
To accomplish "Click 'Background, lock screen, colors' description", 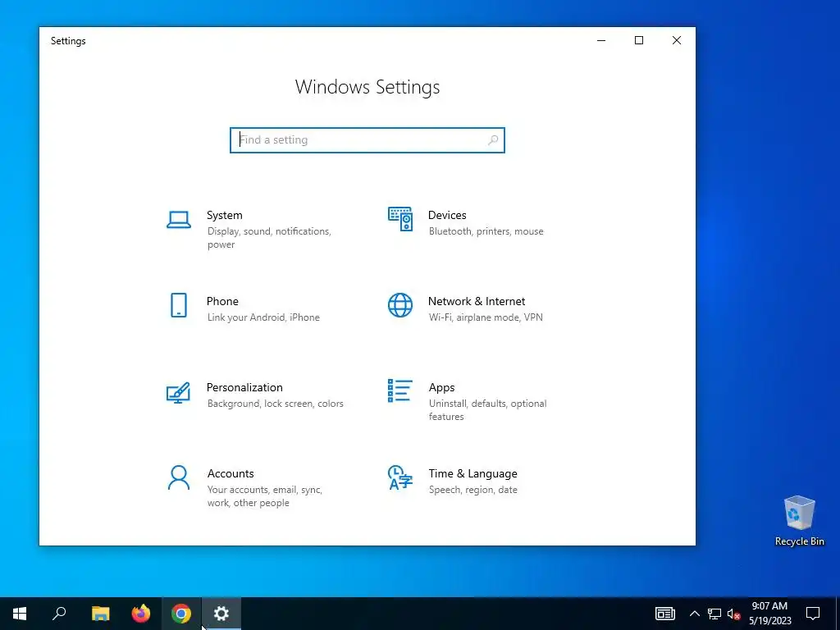I will 276,404.
